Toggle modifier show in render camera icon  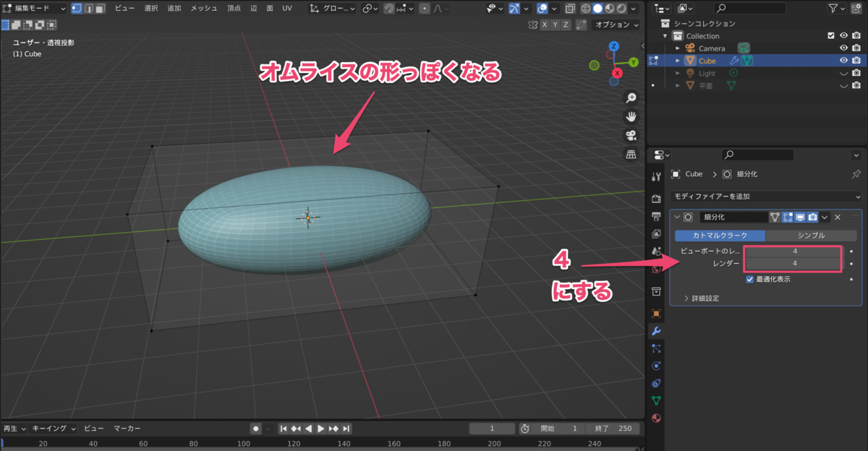[813, 217]
